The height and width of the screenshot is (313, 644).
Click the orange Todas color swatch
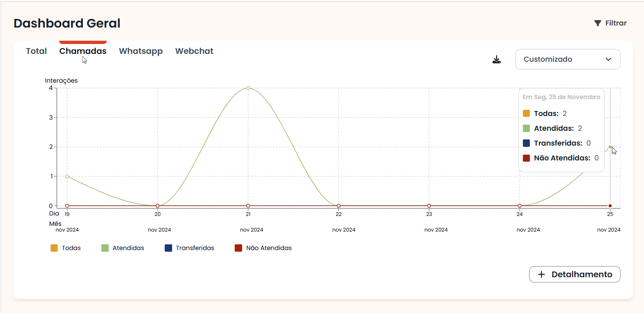(x=54, y=248)
